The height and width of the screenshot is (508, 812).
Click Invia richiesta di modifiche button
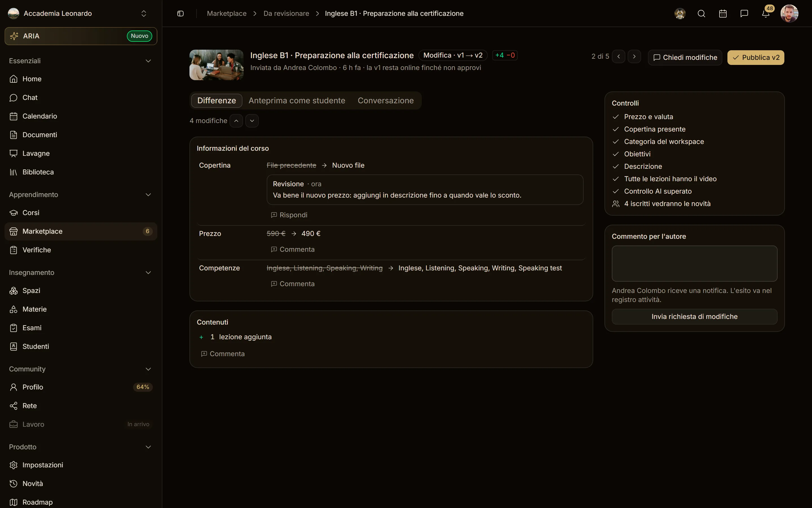(x=694, y=316)
